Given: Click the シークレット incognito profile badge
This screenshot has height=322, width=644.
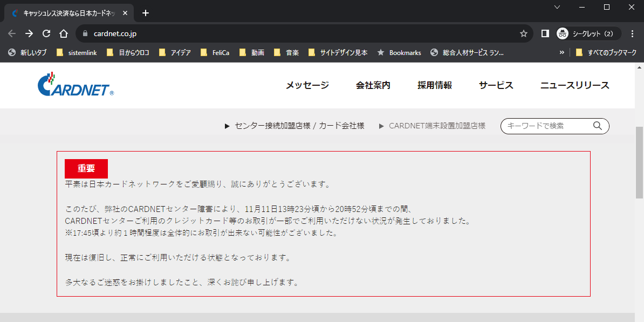Looking at the screenshot, I should (587, 33).
